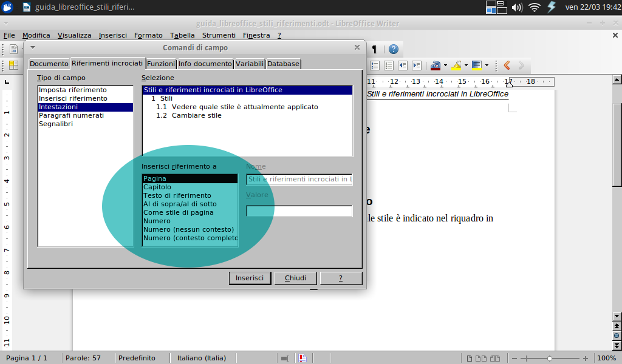Viewport: 622px width, 364px height.
Task: Open highlighting color dropdown arrow
Action: pyautogui.click(x=466, y=66)
